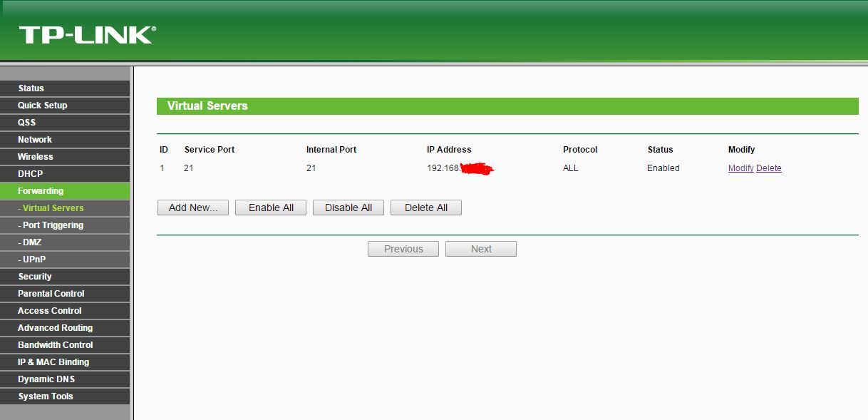Go to the Security menu
Image resolution: width=868 pixels, height=420 pixels.
pyautogui.click(x=65, y=277)
